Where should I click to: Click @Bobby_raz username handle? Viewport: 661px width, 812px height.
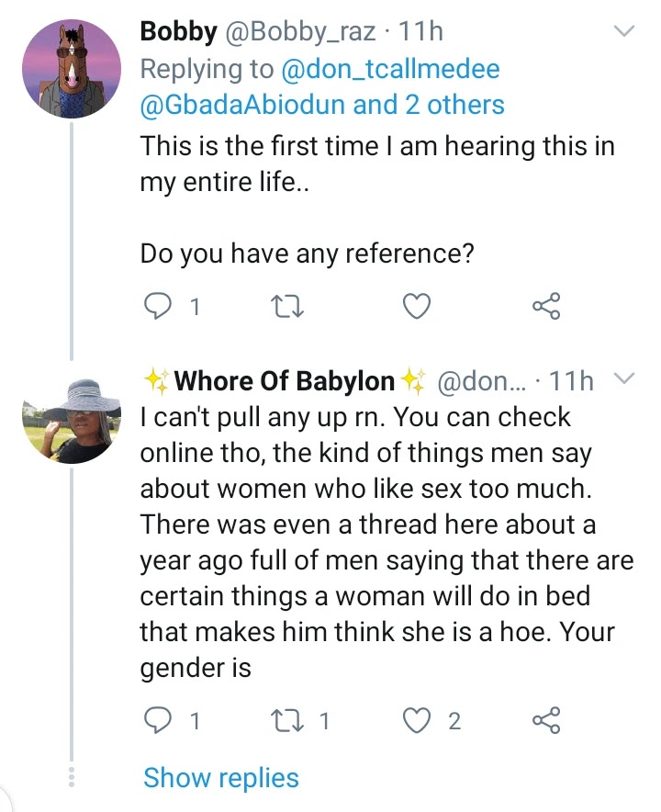(298, 31)
